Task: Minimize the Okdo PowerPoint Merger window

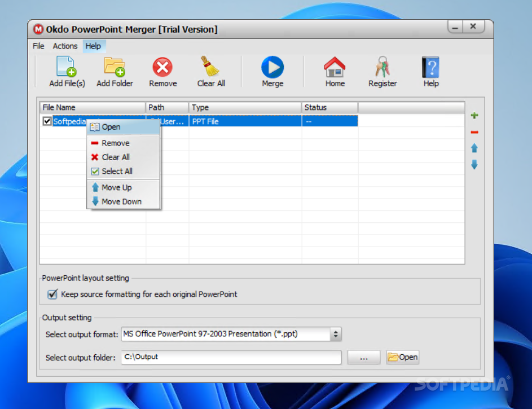Action: click(x=455, y=27)
